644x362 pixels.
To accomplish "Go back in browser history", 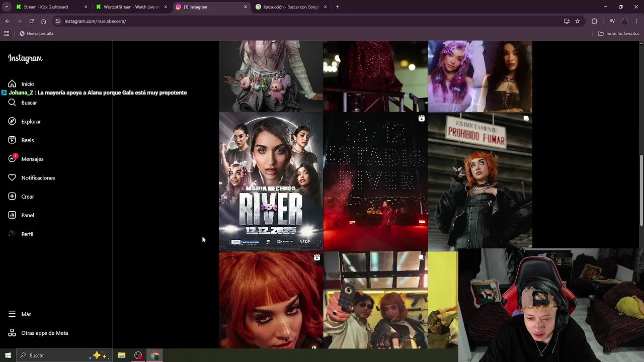I will 7,21.
